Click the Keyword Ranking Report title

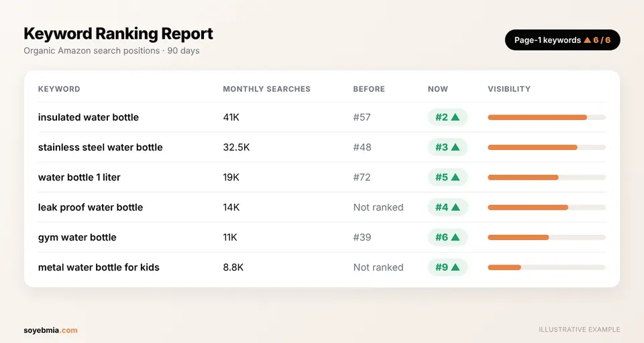pyautogui.click(x=118, y=33)
